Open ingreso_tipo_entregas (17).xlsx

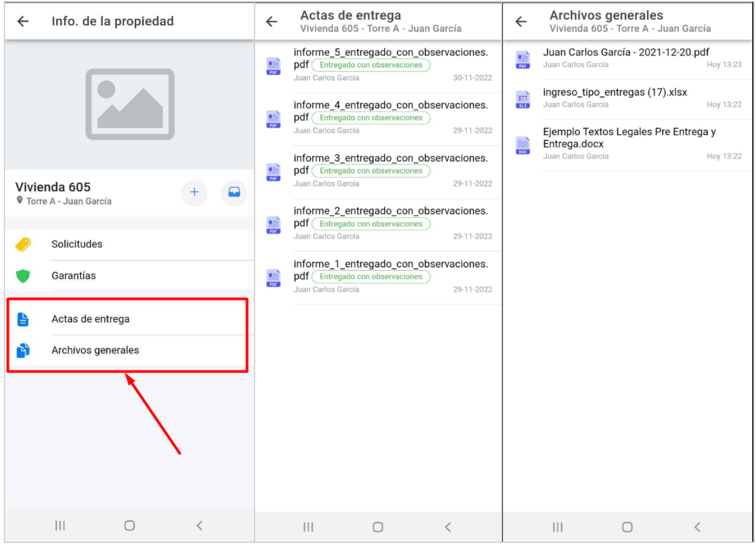coord(628,99)
